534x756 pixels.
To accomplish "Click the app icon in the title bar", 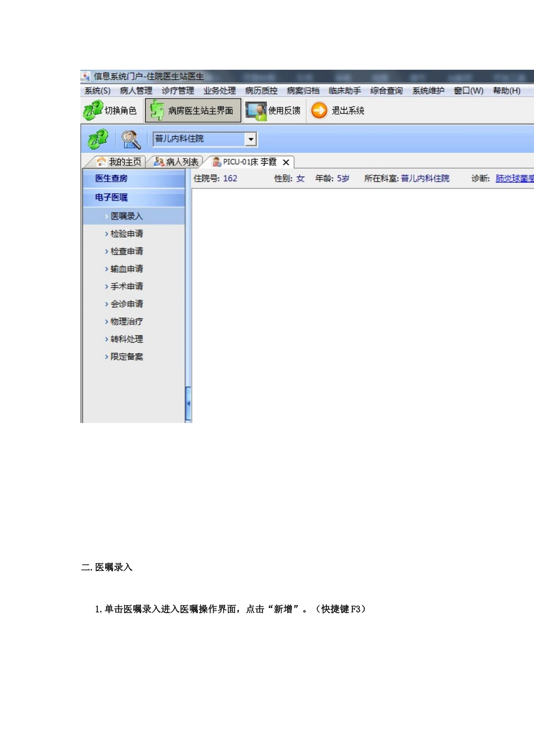I will click(85, 76).
